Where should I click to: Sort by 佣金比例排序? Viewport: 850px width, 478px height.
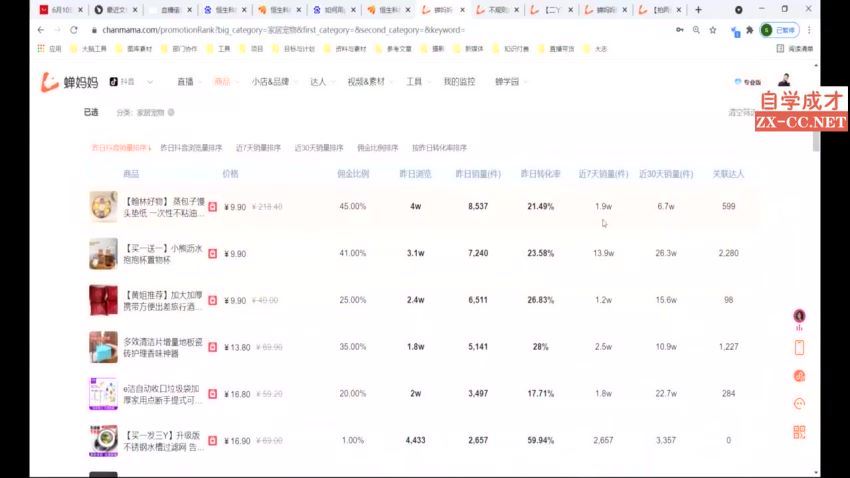tap(378, 147)
